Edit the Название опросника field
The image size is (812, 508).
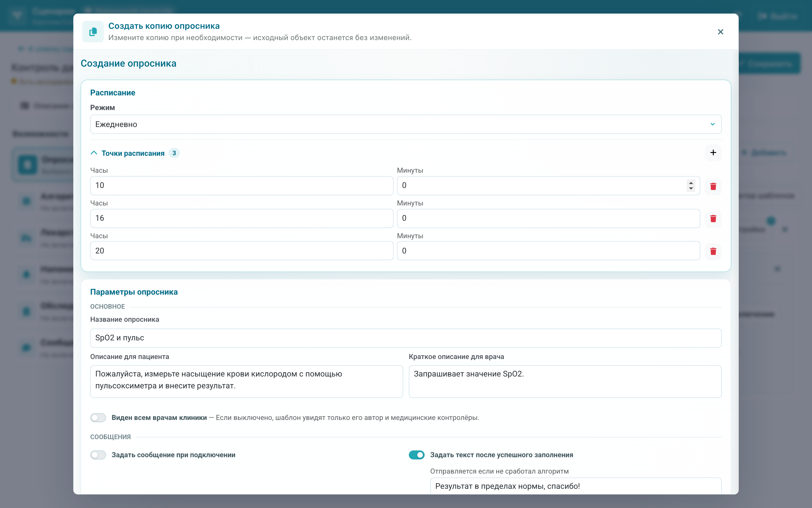click(x=406, y=338)
